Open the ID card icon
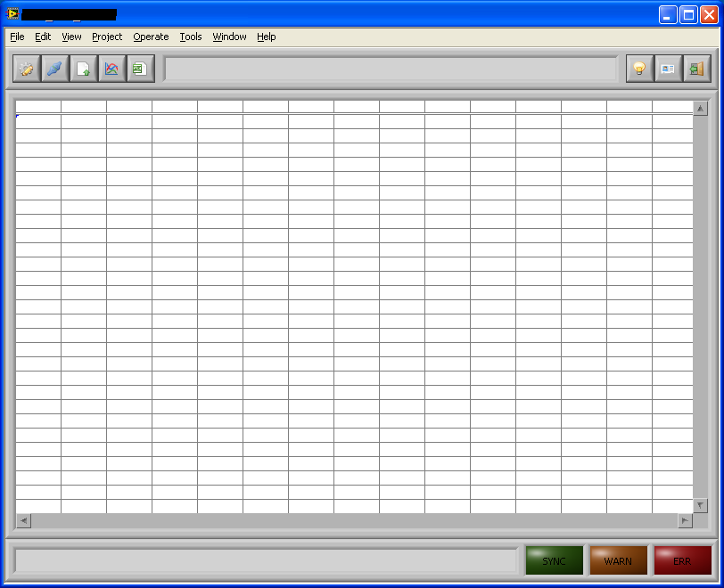Screen dimensions: 724x588 pyautogui.click(x=668, y=69)
